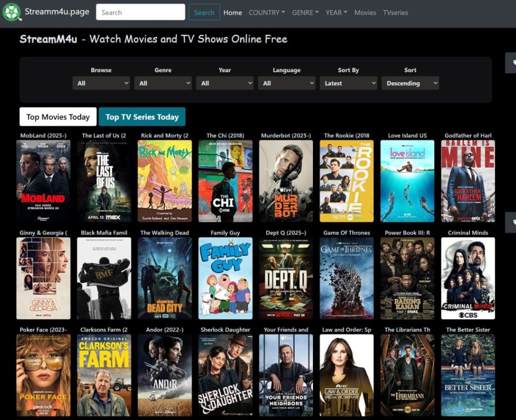Open the Browse filter dropdown
This screenshot has height=420, width=516.
pyautogui.click(x=101, y=83)
